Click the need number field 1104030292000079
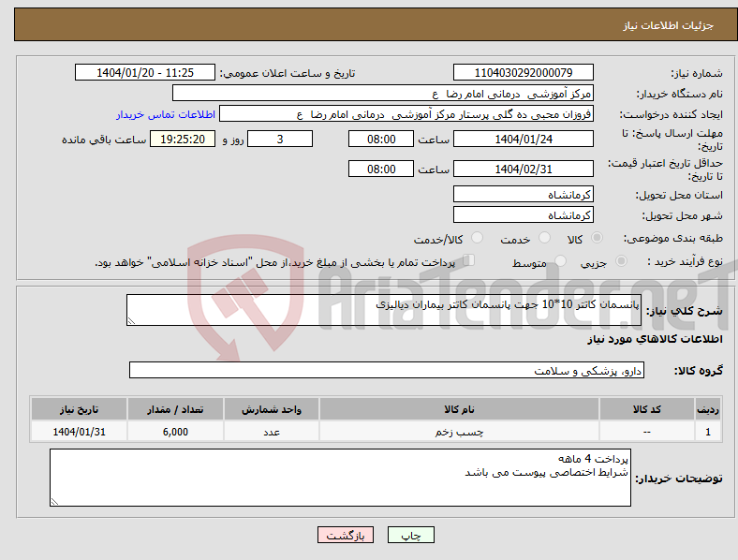Screen dimensions: 738x560 pyautogui.click(x=523, y=72)
